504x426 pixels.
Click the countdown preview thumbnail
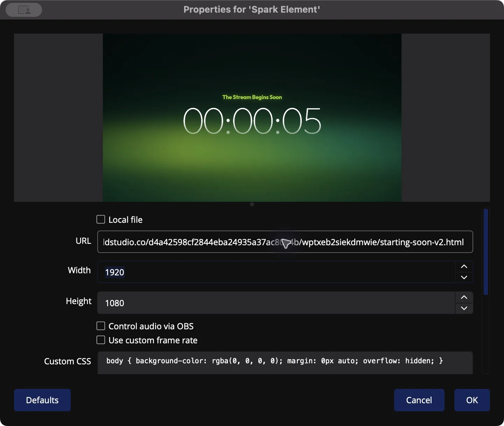coord(252,118)
